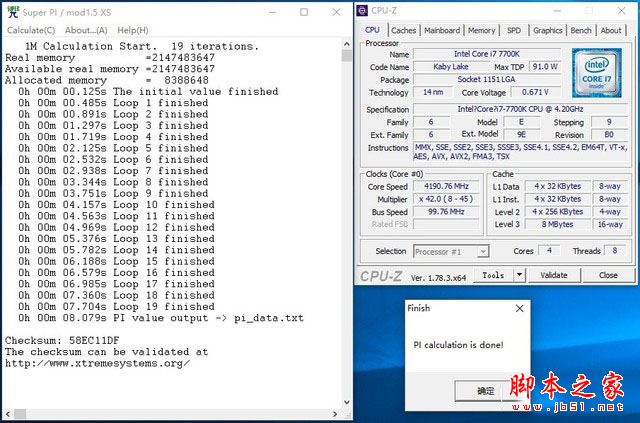Image resolution: width=640 pixels, height=423 pixels.
Task: Click the Level 3 cache value 8 MBytes
Action: 557,224
